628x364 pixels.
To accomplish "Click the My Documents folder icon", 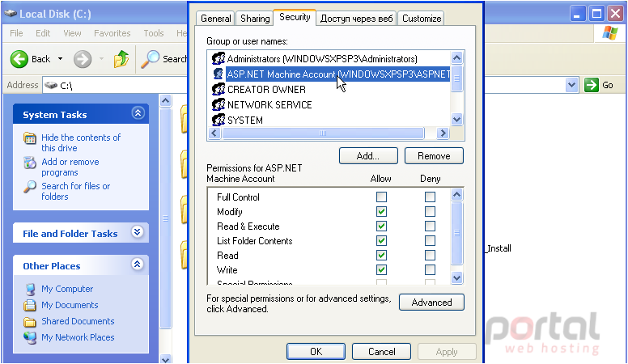I will [30, 305].
